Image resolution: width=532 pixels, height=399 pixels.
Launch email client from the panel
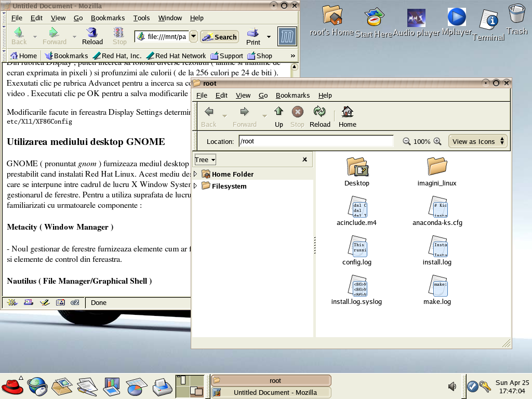[62, 387]
